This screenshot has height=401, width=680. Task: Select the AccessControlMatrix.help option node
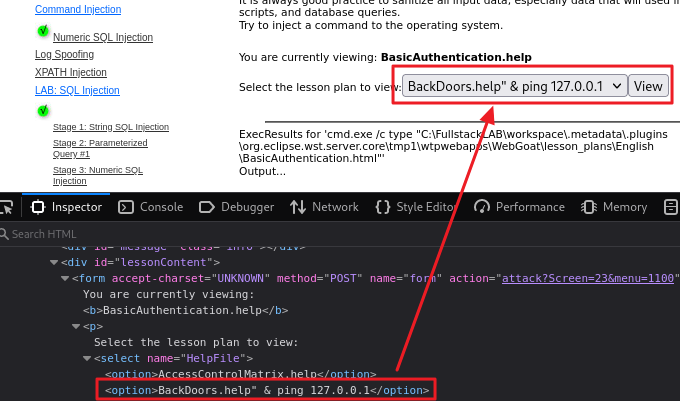(x=241, y=374)
